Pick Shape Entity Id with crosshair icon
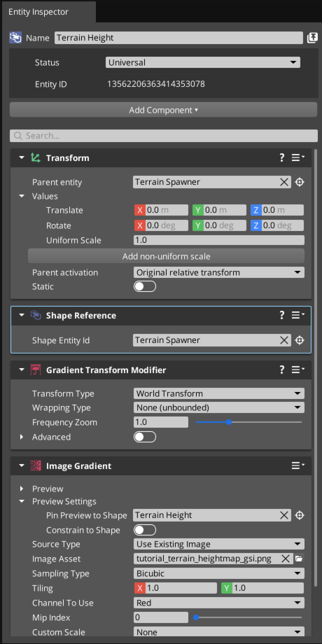The width and height of the screenshot is (322, 644). (300, 340)
